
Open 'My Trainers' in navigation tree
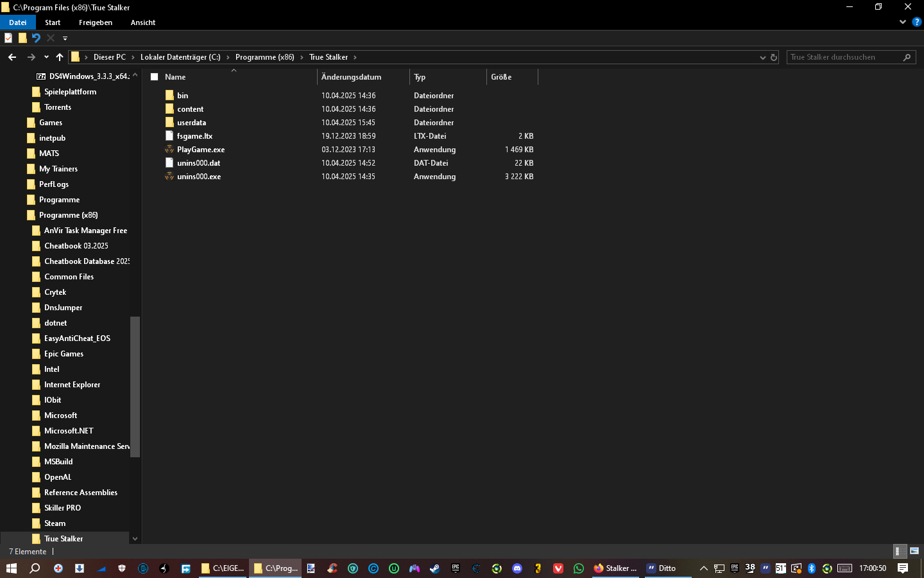(x=58, y=169)
